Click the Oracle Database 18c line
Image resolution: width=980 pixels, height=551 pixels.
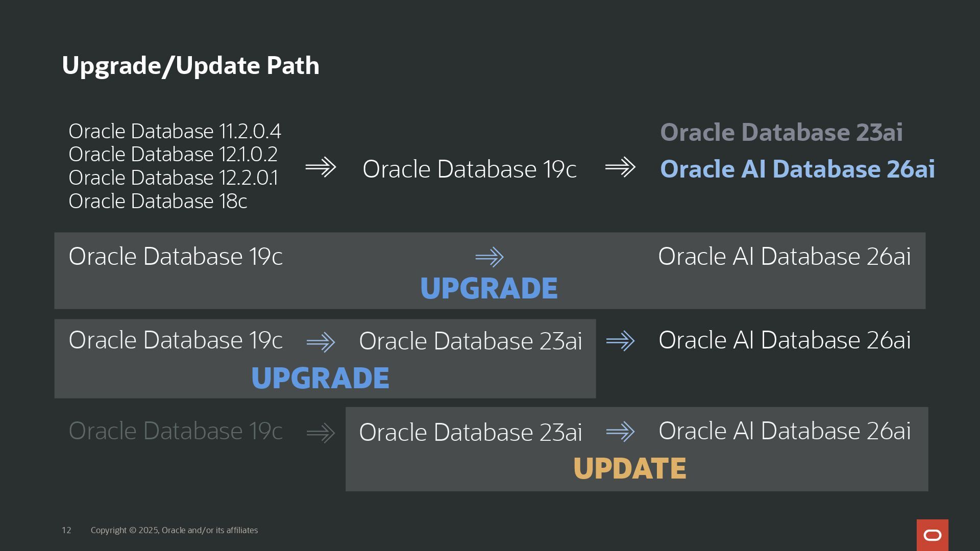pyautogui.click(x=158, y=202)
